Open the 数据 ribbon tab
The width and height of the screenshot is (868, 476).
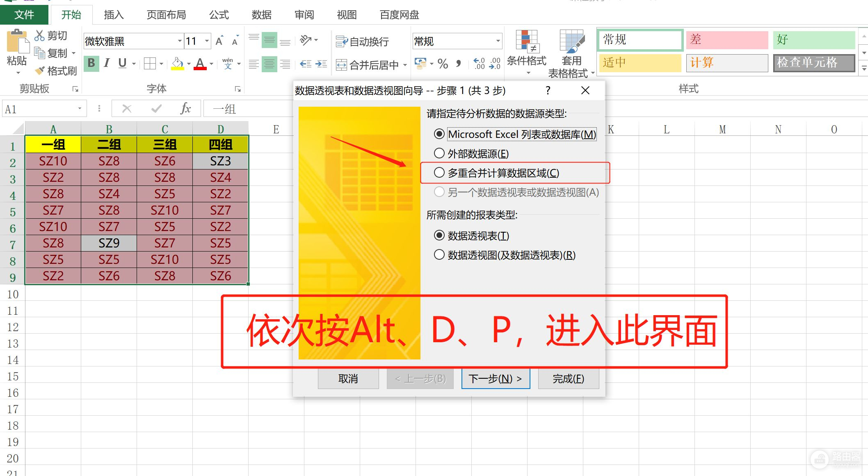tap(261, 15)
